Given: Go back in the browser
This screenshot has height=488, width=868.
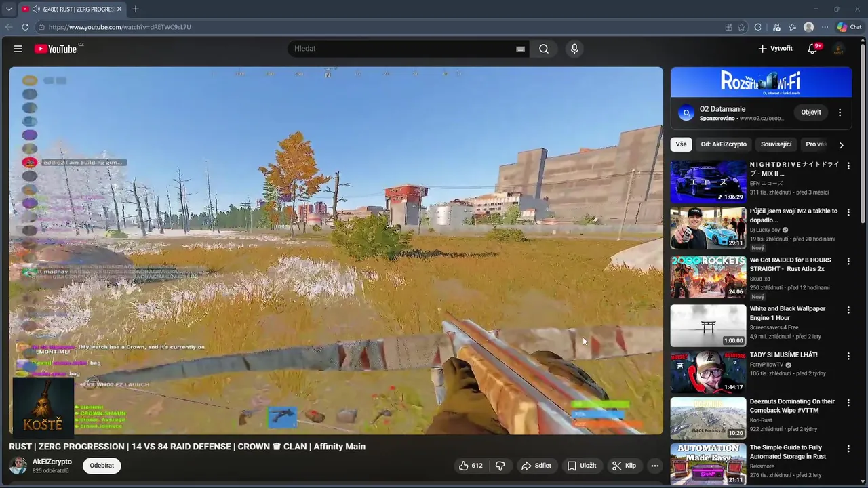Looking at the screenshot, I should click(x=9, y=27).
